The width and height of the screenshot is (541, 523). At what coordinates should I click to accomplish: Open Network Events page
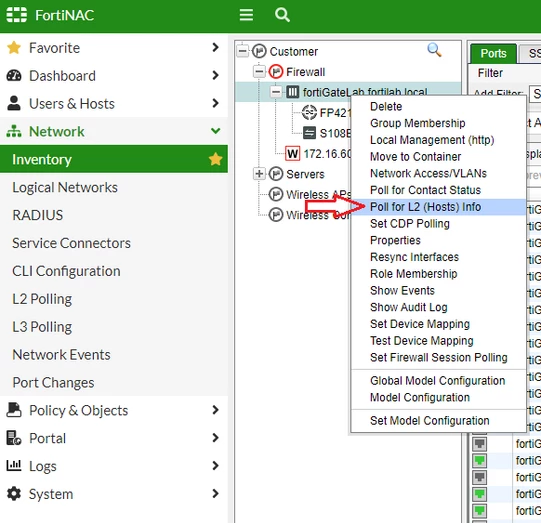tap(114, 355)
